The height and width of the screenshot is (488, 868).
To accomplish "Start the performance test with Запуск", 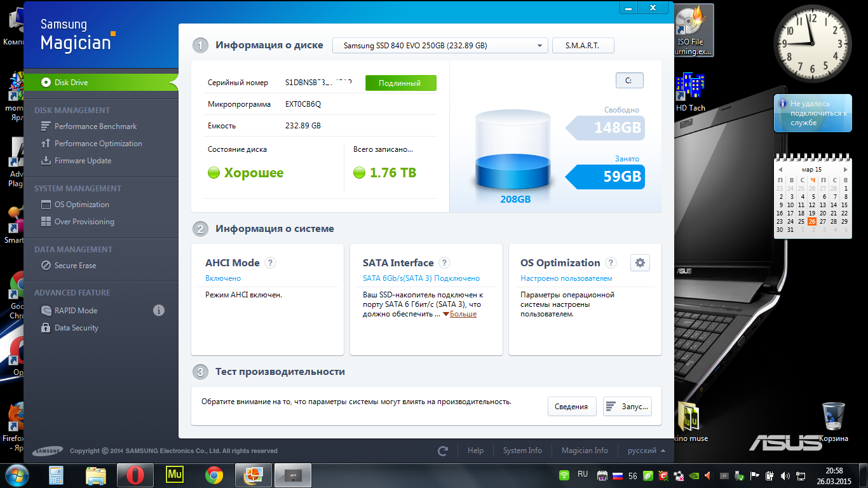I will coord(627,407).
